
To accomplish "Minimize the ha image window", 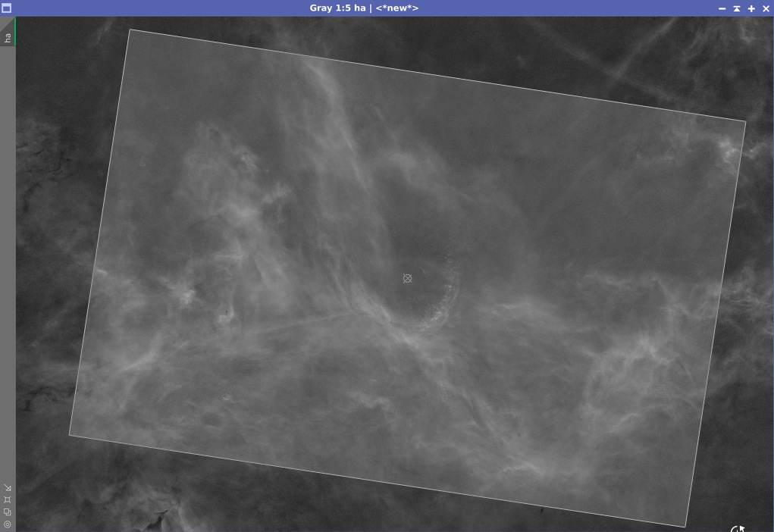I will [x=722, y=8].
